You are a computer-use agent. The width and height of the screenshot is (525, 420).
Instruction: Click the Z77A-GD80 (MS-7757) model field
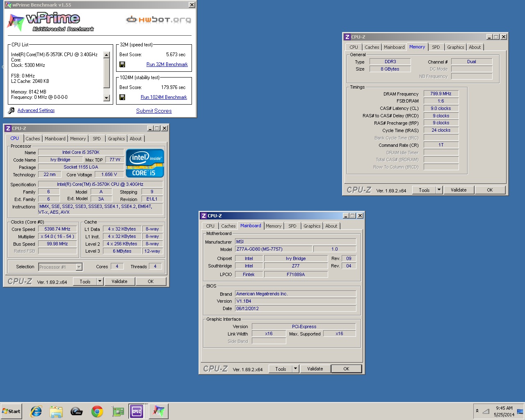point(273,249)
